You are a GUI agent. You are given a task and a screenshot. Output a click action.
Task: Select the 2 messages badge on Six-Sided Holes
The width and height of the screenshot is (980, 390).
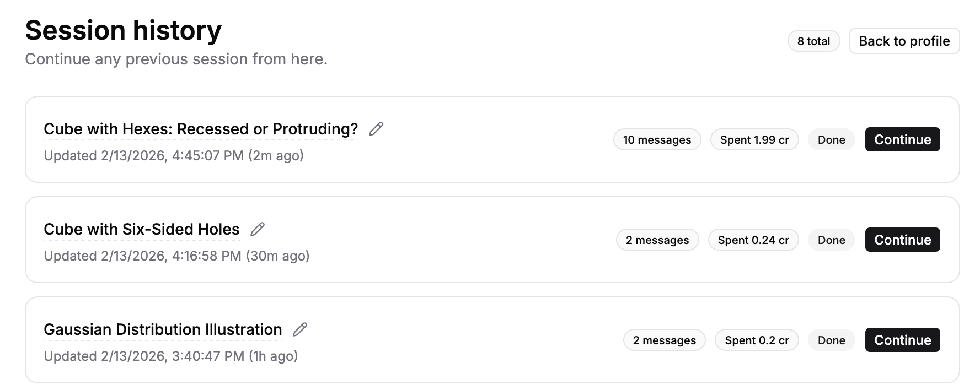pyautogui.click(x=657, y=240)
